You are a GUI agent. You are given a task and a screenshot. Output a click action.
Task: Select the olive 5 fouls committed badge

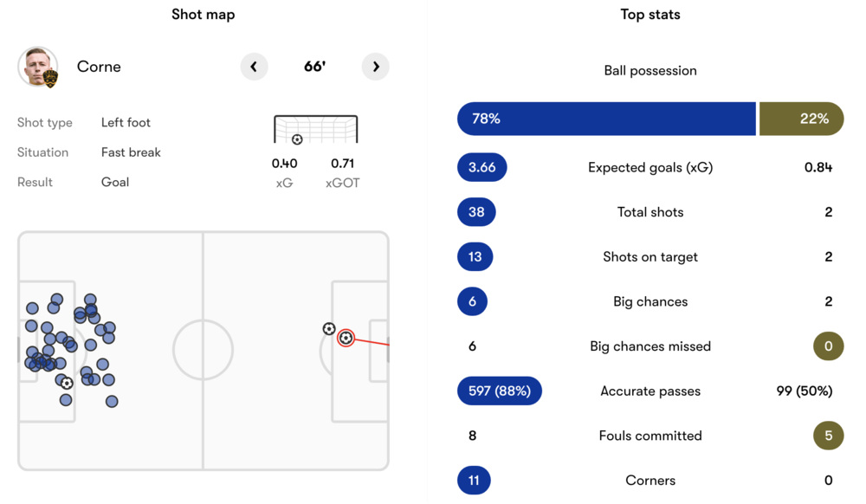[828, 436]
